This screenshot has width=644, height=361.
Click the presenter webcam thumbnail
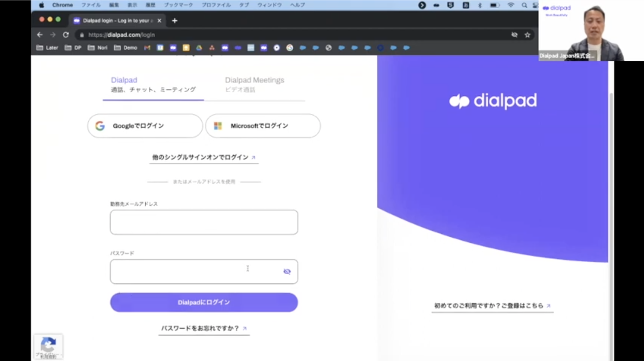click(591, 30)
